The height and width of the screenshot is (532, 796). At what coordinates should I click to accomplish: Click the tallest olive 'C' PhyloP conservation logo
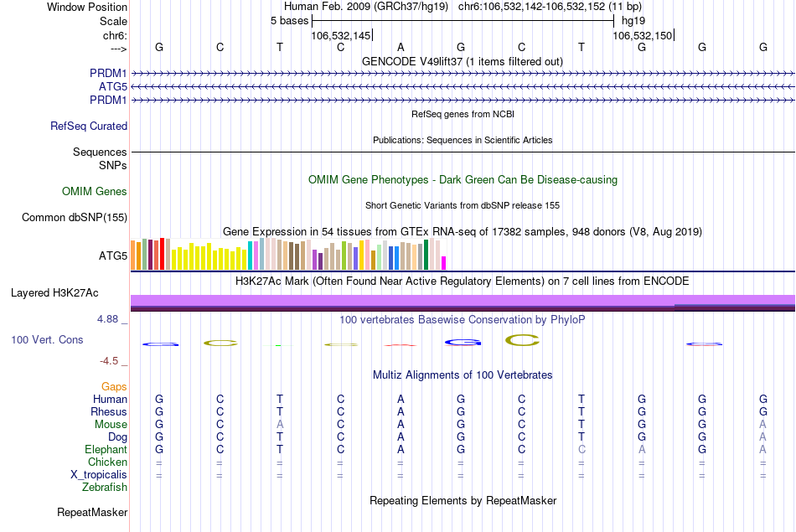click(x=522, y=340)
